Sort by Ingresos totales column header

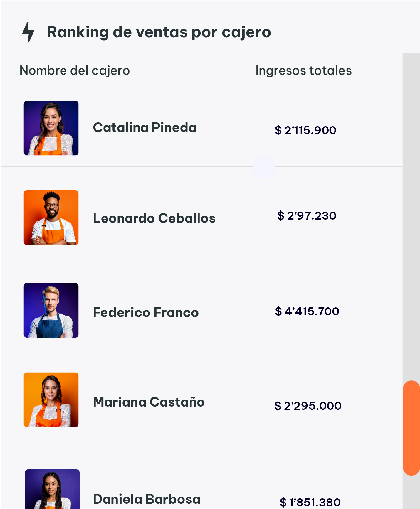[303, 71]
